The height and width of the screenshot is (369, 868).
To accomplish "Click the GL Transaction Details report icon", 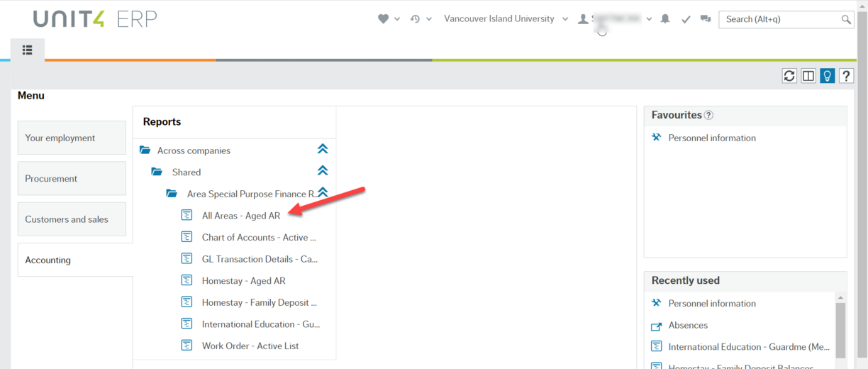I will 187,258.
